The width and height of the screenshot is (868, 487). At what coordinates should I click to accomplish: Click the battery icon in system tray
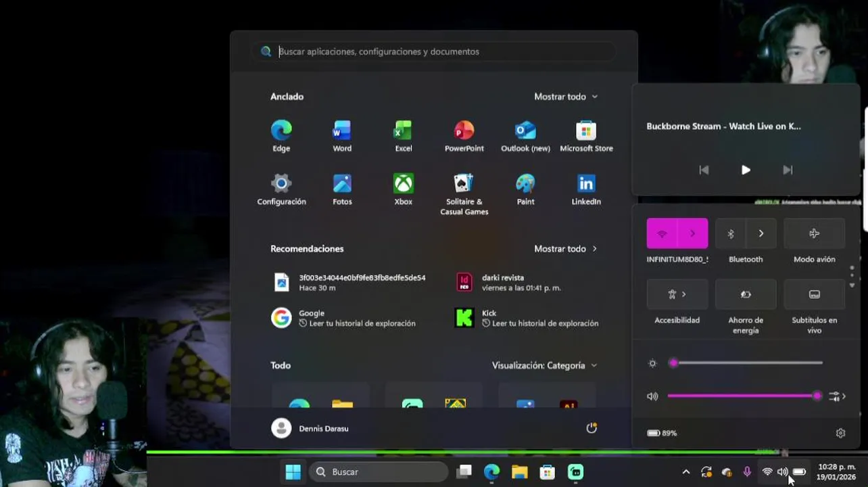(799, 471)
